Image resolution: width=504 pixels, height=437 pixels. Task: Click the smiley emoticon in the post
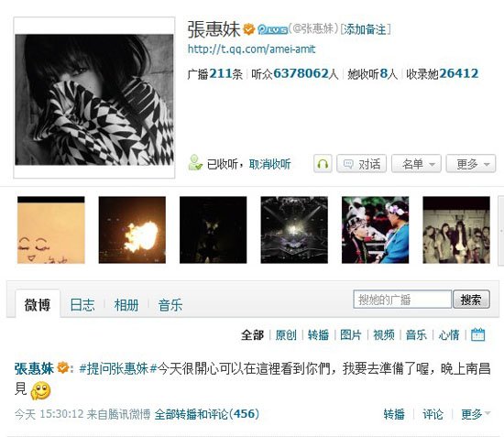coord(40,390)
